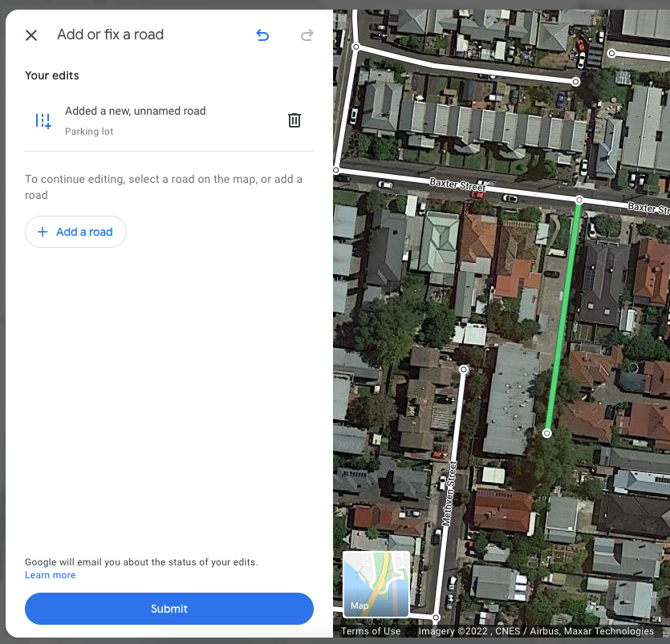
Task: Open the Terms of Use link
Action: (371, 631)
